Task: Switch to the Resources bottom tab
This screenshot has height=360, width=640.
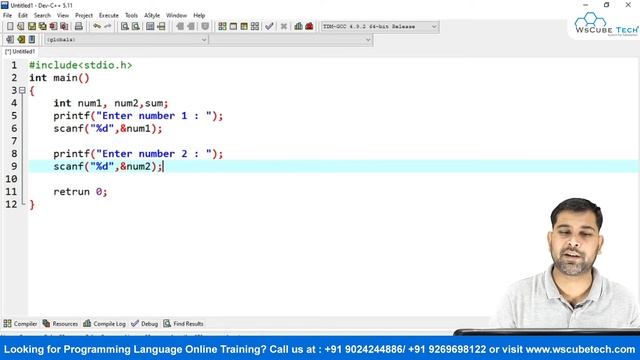Action: (60, 324)
